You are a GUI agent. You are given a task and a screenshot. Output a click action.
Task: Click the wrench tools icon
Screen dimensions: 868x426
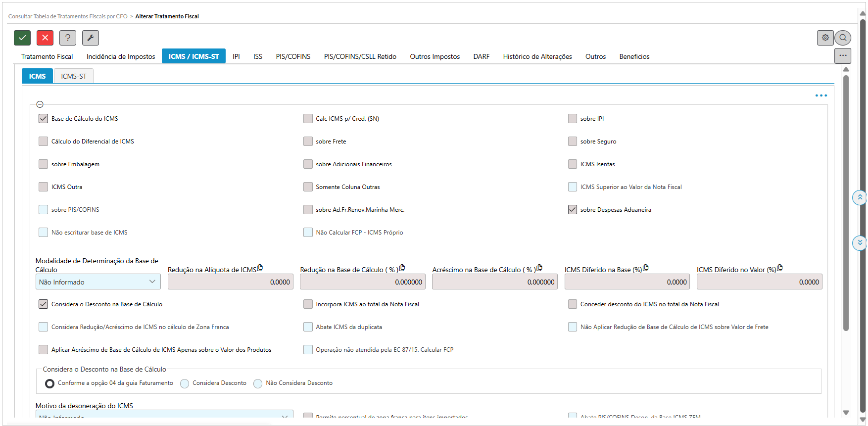tap(91, 38)
